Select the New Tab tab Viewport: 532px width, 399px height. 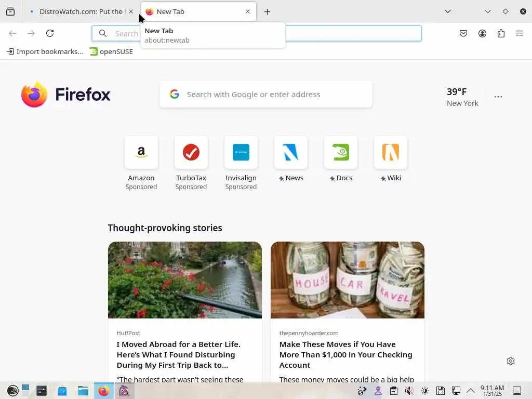(198, 11)
